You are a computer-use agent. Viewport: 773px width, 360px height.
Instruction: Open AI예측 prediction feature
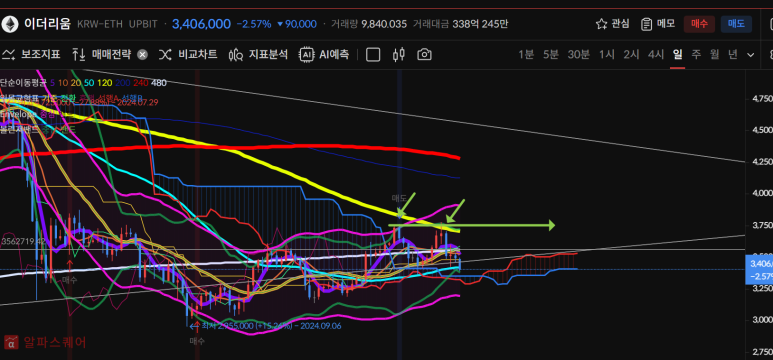coord(324,54)
